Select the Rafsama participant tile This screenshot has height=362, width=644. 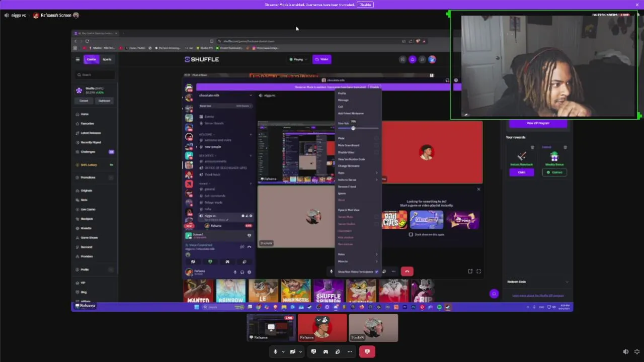tap(322, 327)
